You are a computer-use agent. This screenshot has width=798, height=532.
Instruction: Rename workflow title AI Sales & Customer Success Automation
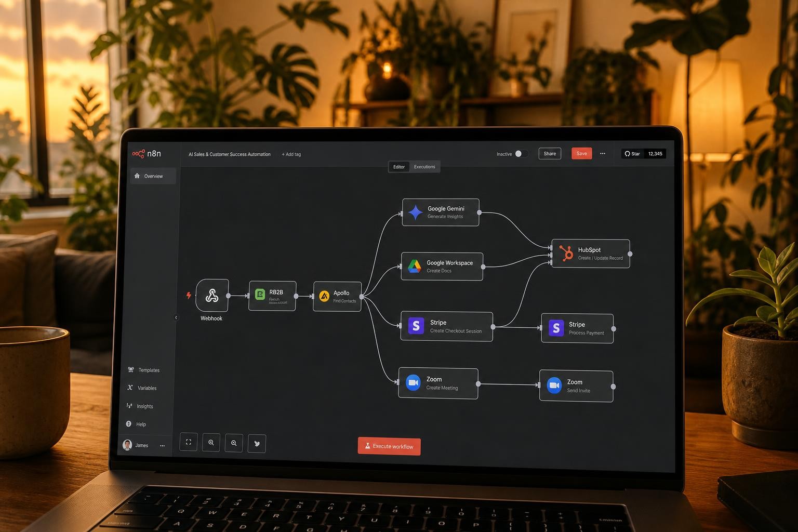pos(230,154)
